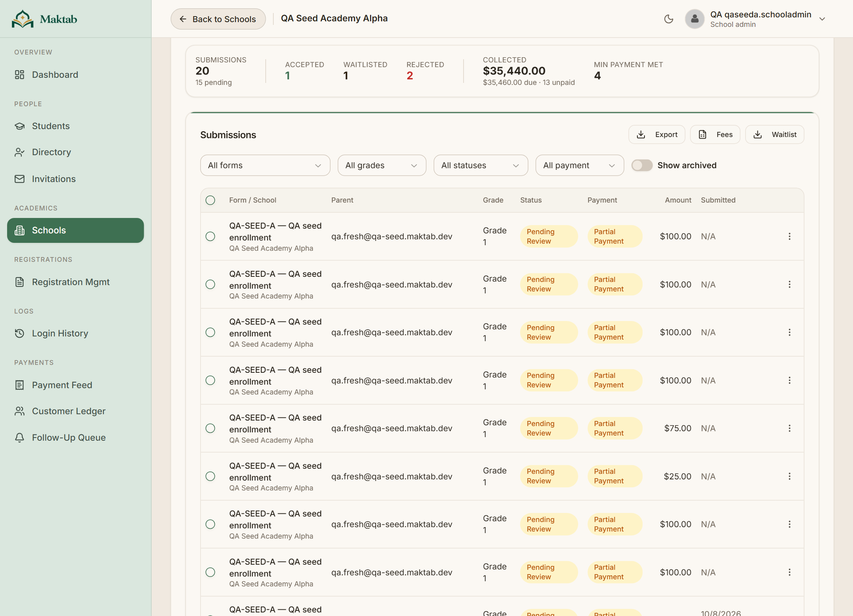Select all rows via header checkbox
The width and height of the screenshot is (853, 616).
tap(210, 200)
